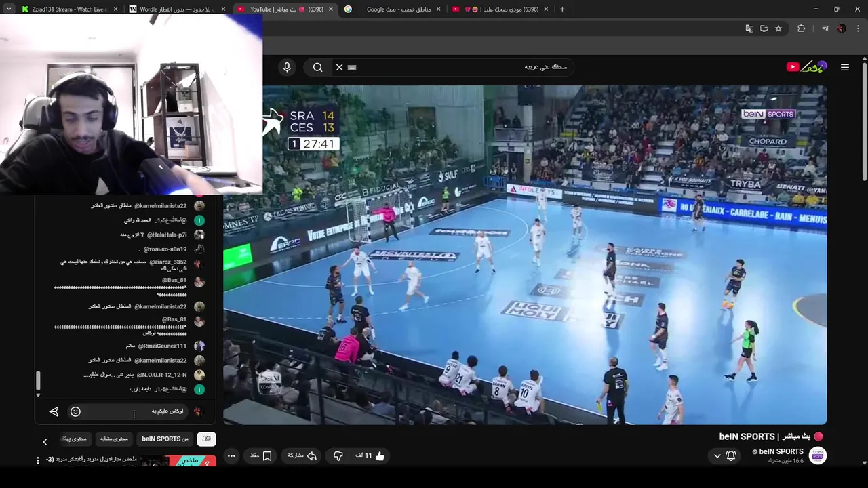Open beIN SPORTS channel avatar
868x488 pixels.
click(x=818, y=455)
